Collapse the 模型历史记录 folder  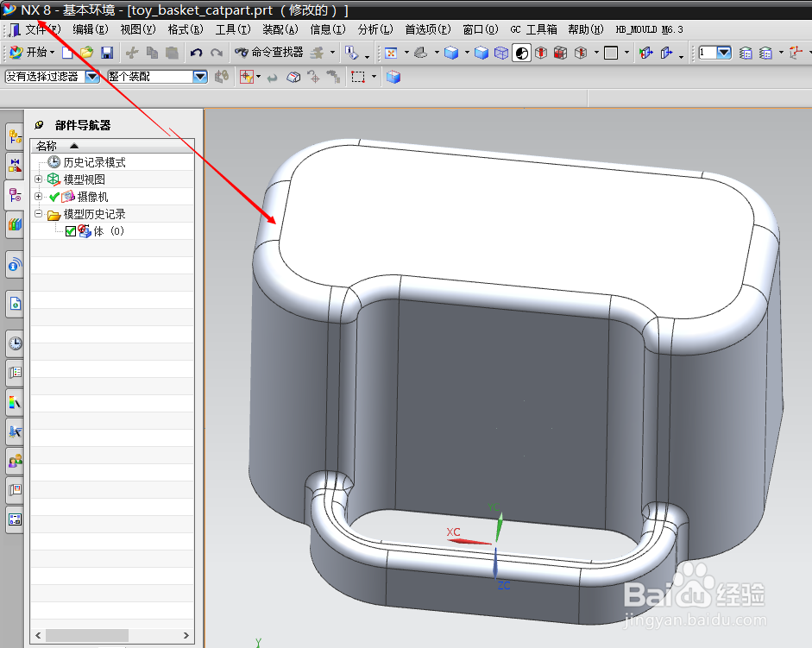pos(38,213)
